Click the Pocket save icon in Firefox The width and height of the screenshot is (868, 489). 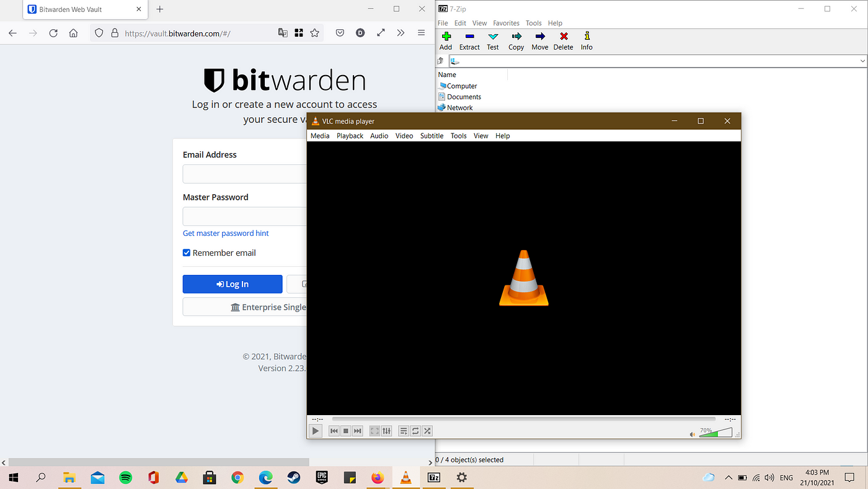coord(340,33)
